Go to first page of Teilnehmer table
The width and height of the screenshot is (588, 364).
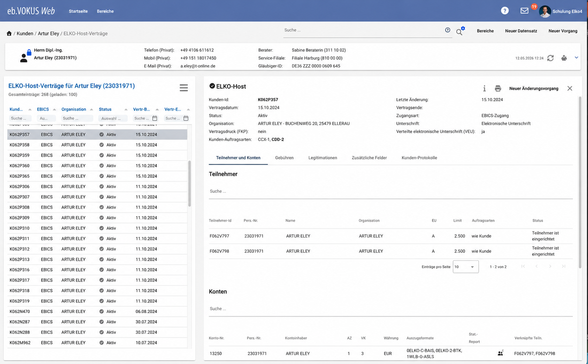tap(523, 266)
